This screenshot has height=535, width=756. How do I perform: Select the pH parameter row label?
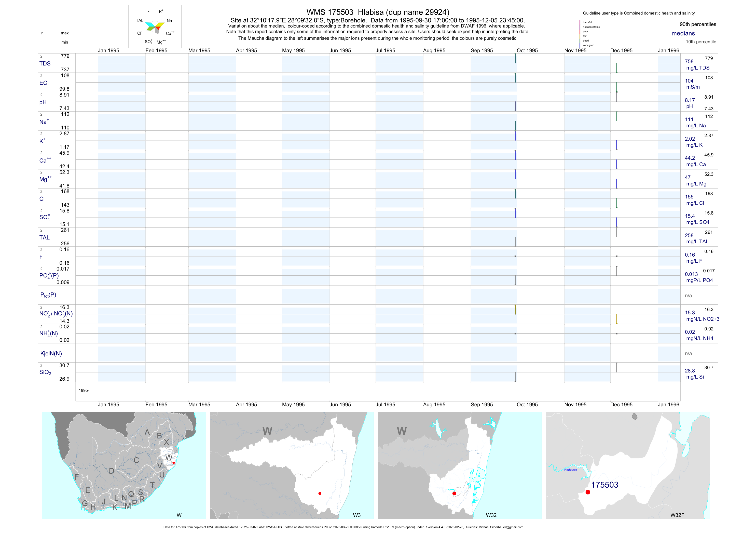[x=43, y=102]
